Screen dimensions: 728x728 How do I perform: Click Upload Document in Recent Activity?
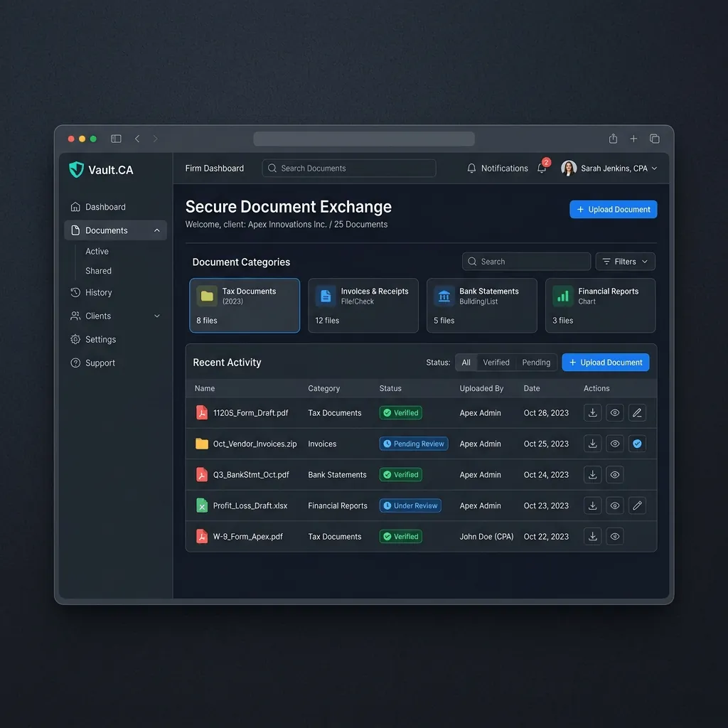tap(606, 362)
